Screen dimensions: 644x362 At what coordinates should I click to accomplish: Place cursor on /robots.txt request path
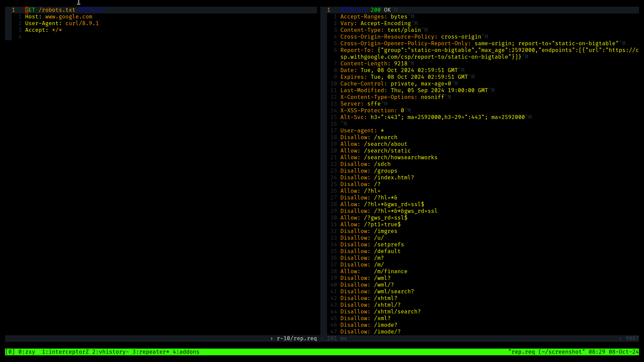57,10
